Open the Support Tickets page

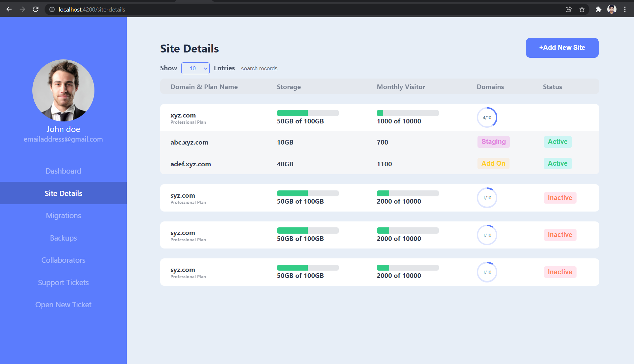(63, 282)
